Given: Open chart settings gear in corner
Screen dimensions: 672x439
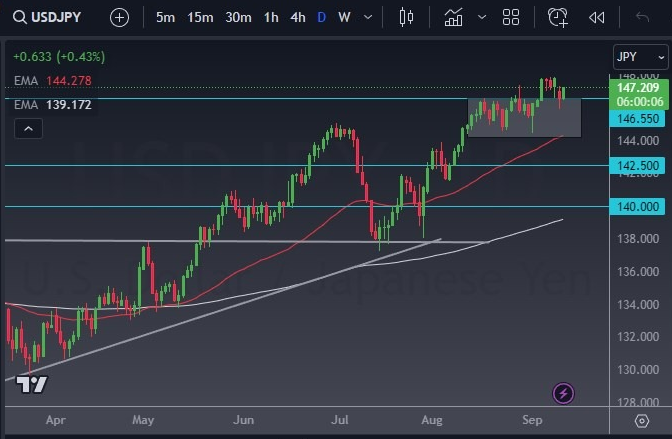Looking at the screenshot, I should pos(642,420).
